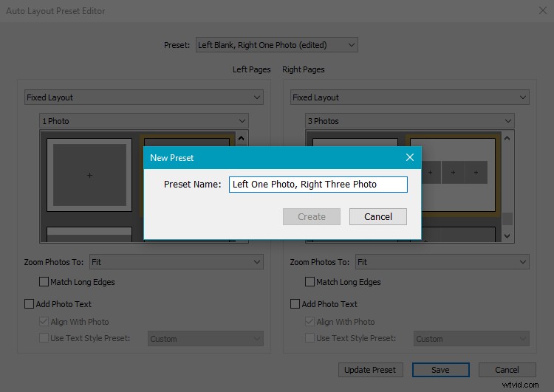Click right layout list scroll up arrow
Screen dimensions: 554x392
click(507, 138)
